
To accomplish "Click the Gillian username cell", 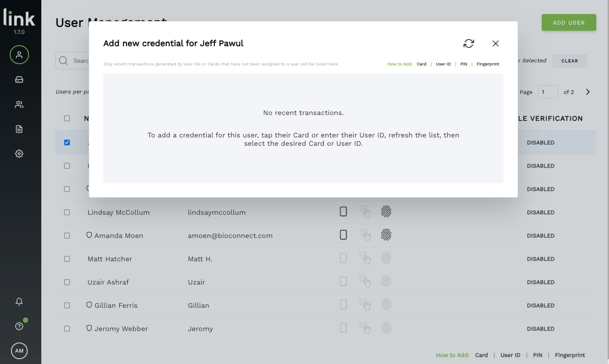I will click(198, 306).
